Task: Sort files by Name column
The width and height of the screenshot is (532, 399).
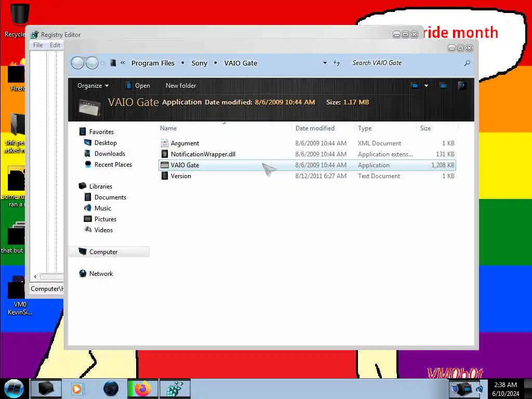Action: coord(225,128)
